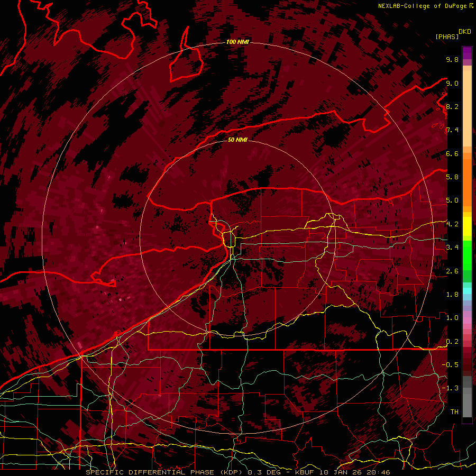Viewport: 476px width, 476px height.
Task: Pick the bright green band of the color scale
Action: [x=467, y=254]
